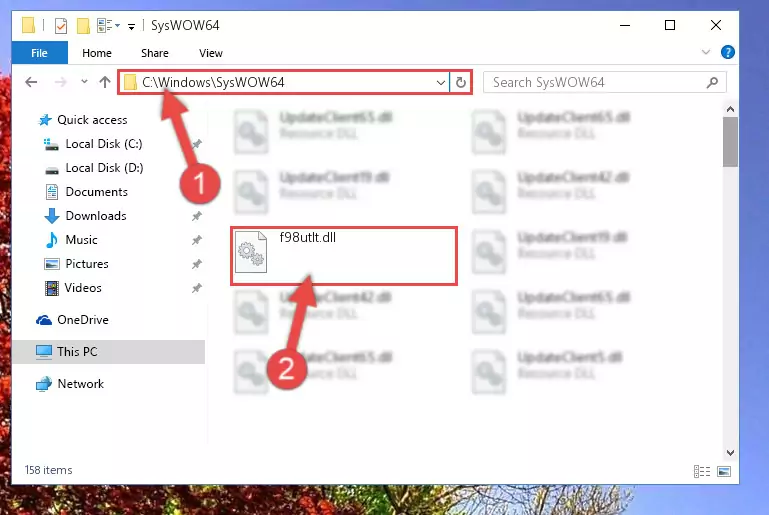The height and width of the screenshot is (515, 769).
Task: Select the f98utlt.dll file icon
Action: (x=251, y=252)
